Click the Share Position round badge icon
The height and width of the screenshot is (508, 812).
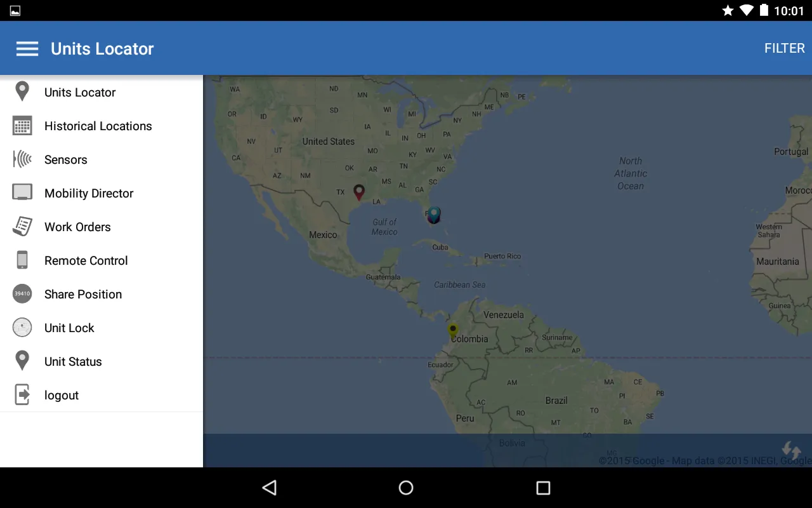coord(22,294)
